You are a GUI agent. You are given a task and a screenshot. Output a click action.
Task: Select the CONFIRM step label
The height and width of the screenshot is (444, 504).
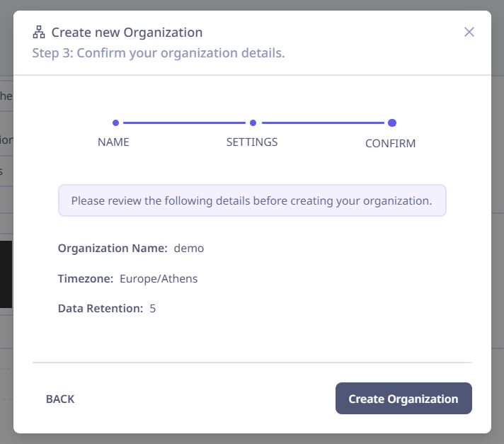pyautogui.click(x=390, y=143)
